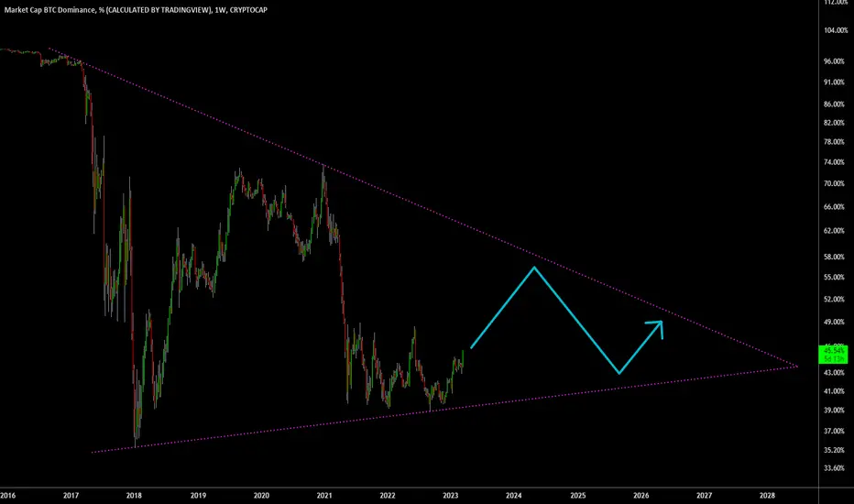
Task: Click the 2021 label on time axis
Action: point(324,495)
